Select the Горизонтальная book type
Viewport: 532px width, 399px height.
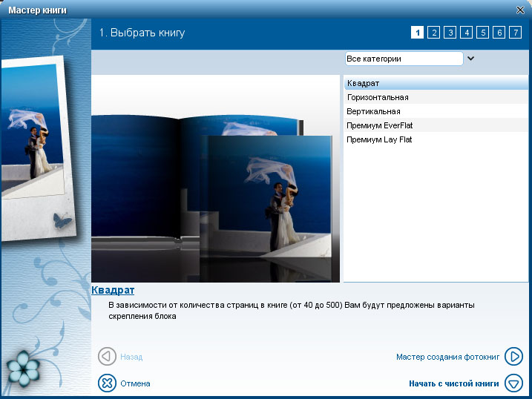(x=436, y=97)
